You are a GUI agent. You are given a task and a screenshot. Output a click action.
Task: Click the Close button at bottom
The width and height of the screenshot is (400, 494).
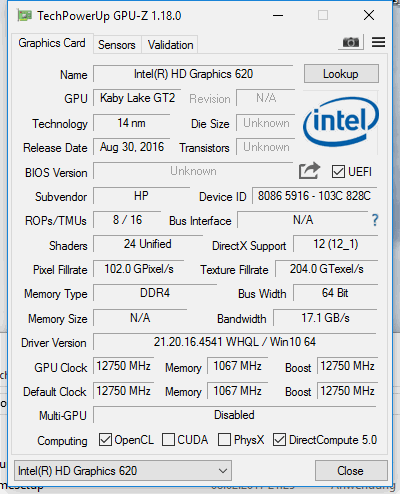[351, 471]
